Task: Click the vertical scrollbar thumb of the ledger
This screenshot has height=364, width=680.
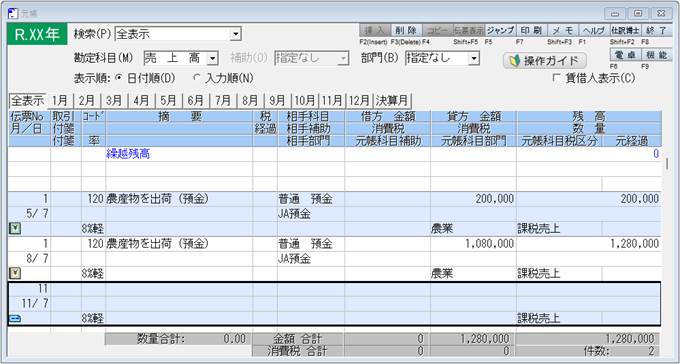Action: [667, 164]
